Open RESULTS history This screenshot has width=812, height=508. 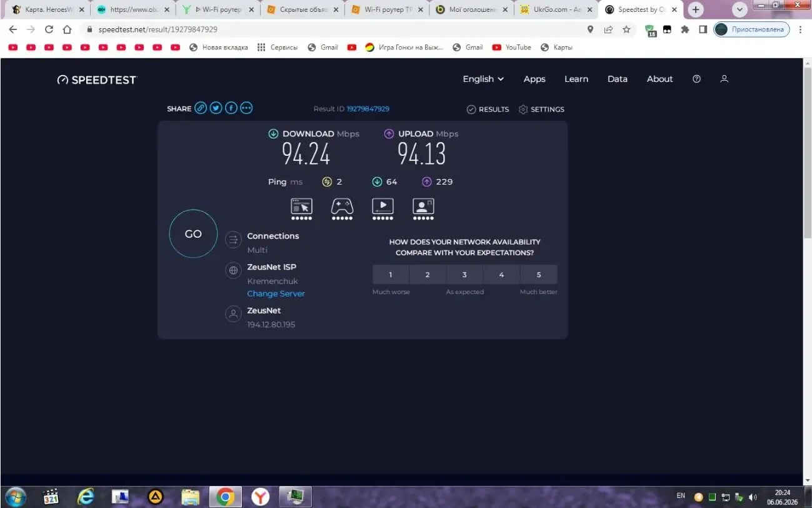(x=488, y=109)
